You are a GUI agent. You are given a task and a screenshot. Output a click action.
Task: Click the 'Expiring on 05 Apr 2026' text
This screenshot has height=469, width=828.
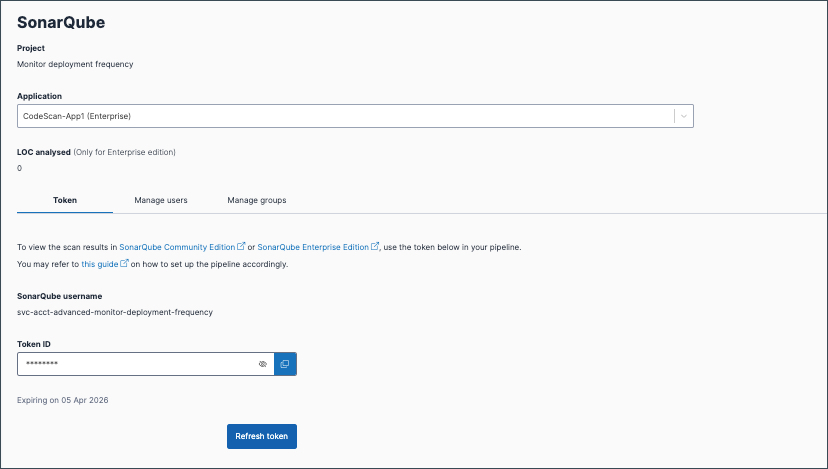[x=62, y=400]
